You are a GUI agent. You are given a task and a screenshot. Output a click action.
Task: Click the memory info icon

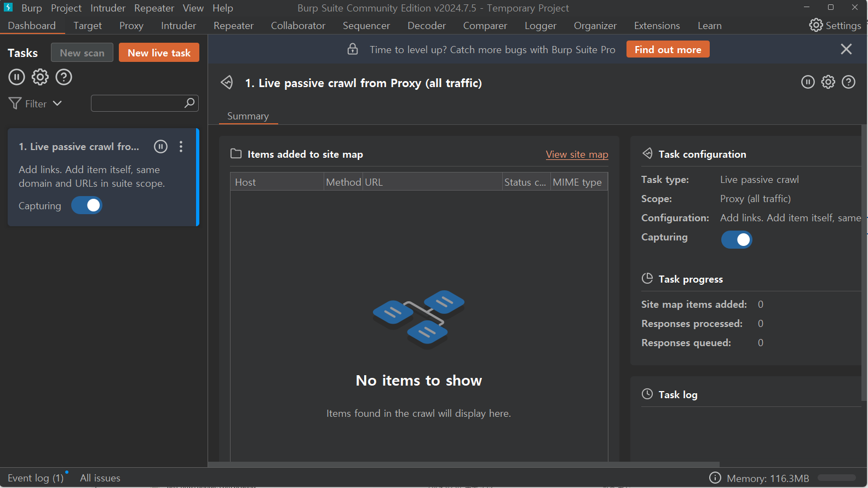(x=715, y=478)
